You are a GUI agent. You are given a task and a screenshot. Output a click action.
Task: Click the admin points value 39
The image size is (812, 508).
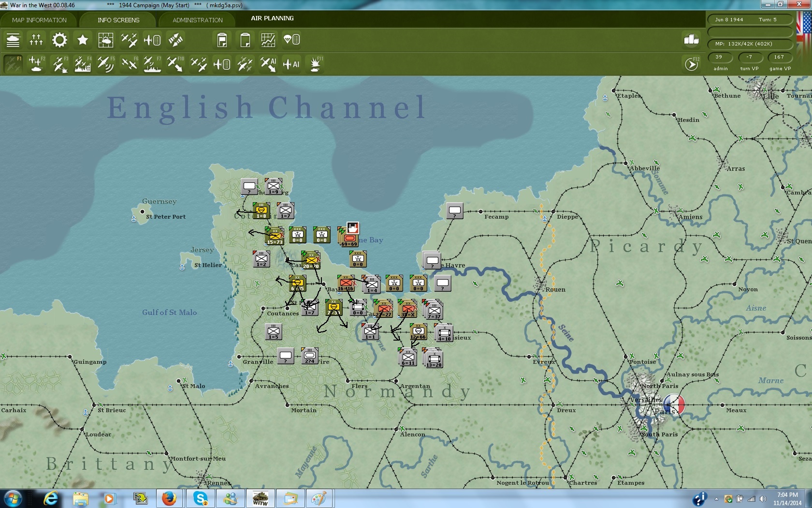(720, 57)
